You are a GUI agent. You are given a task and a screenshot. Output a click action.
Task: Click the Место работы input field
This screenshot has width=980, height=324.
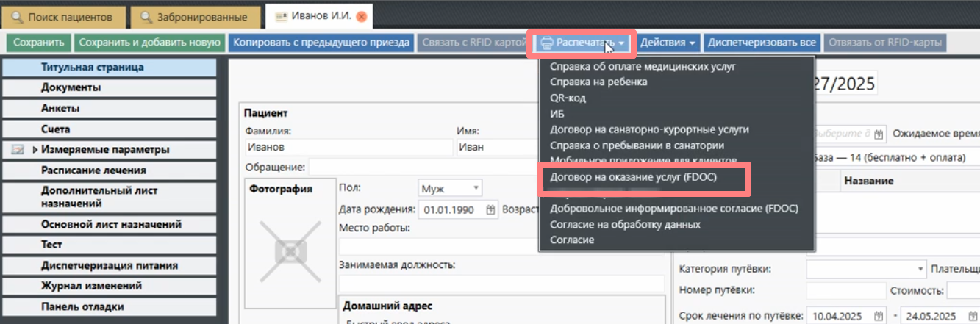[x=501, y=246]
